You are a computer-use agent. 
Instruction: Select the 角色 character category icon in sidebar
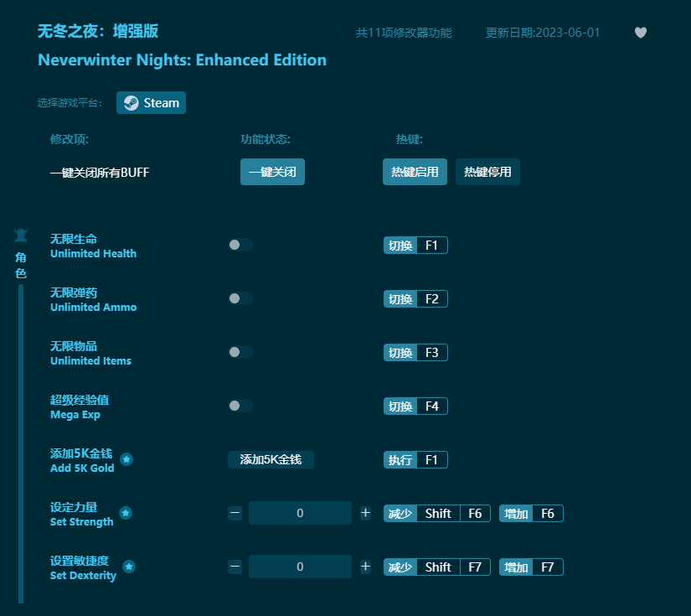pos(21,236)
